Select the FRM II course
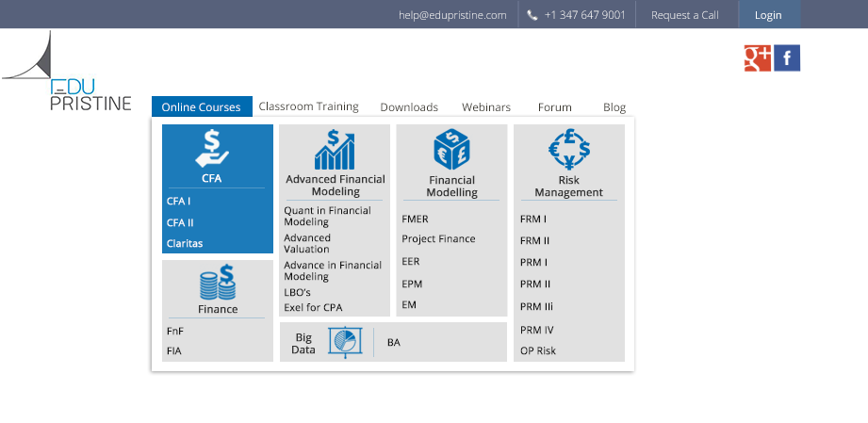This screenshot has width=868, height=423. [x=534, y=241]
